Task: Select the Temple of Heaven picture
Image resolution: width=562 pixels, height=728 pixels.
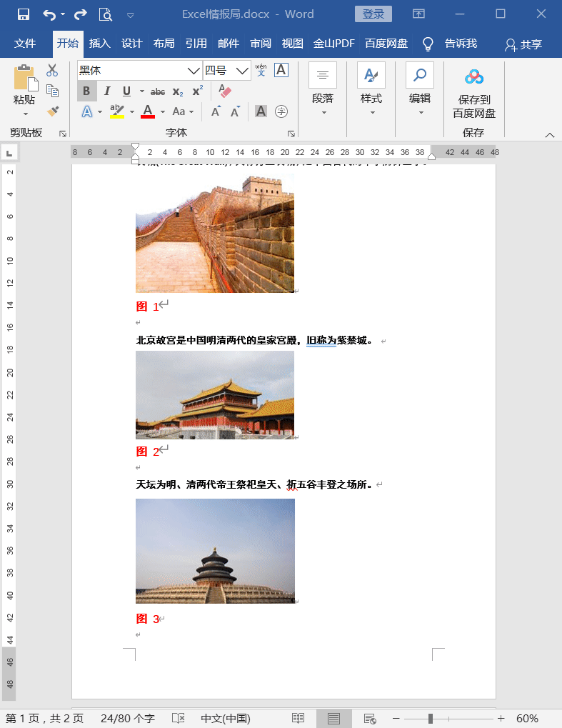Action: 215,551
